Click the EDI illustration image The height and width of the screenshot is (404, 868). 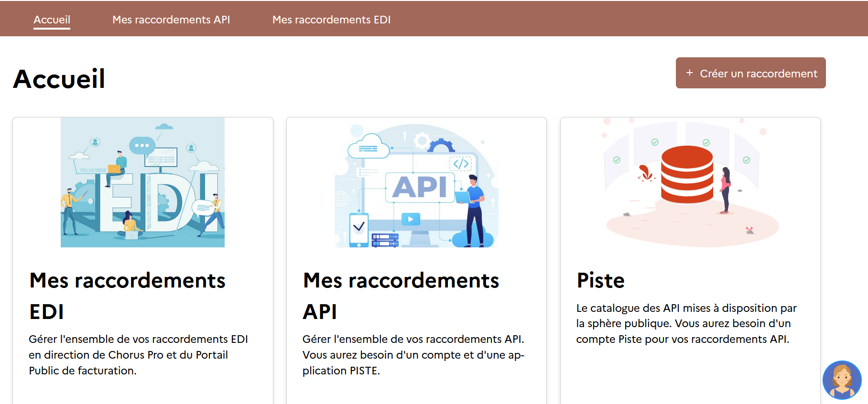click(142, 182)
